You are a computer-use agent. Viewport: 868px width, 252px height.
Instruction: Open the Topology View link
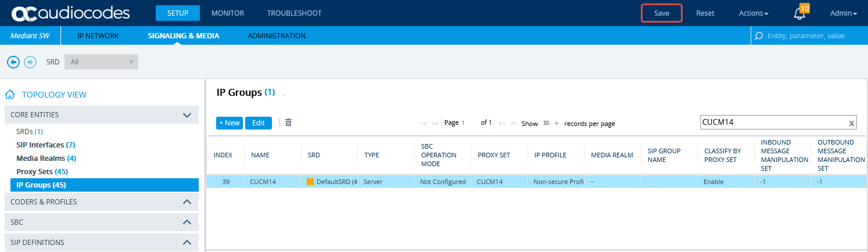point(54,95)
